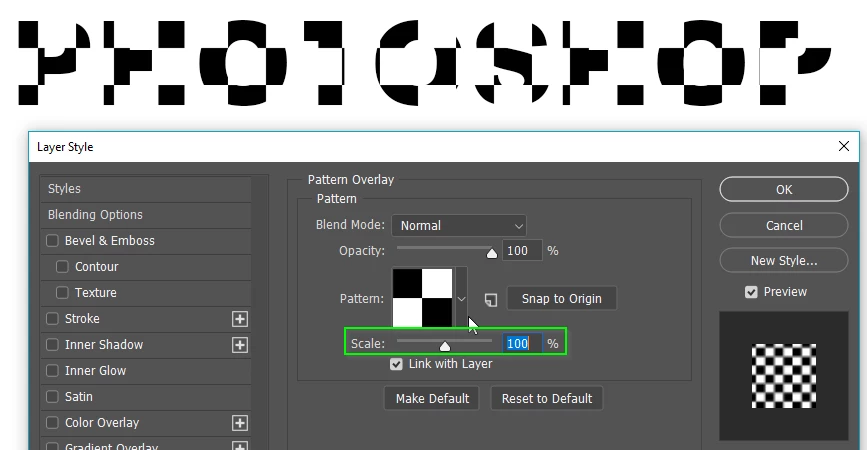Click Reset to Default button

(546, 399)
